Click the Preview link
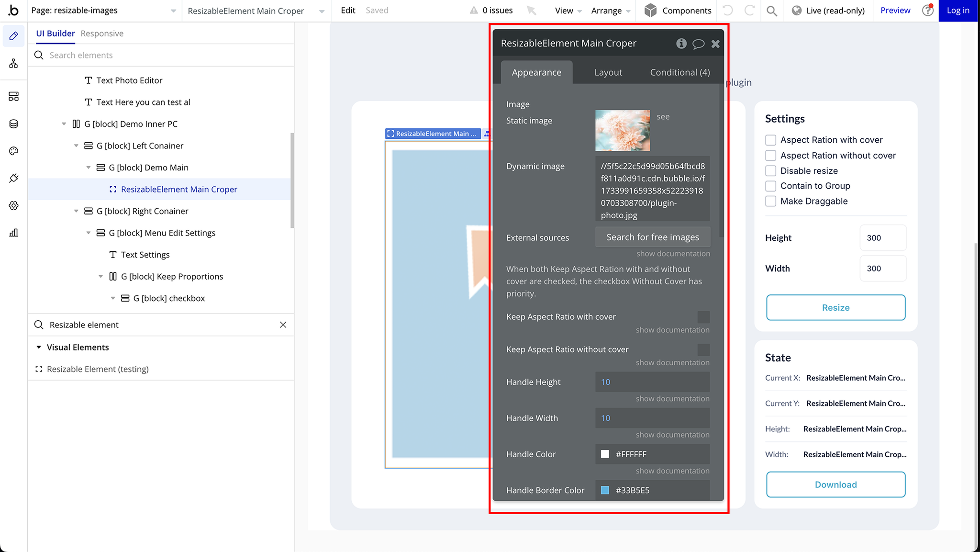 point(895,11)
